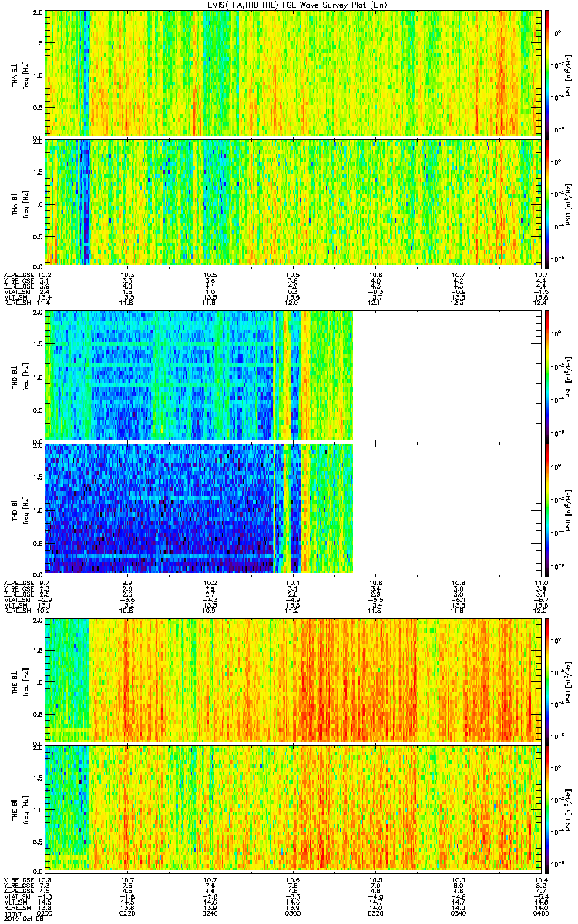
Task: Click the 'THE B|| freq [Hz]' axis label
Action: [20, 810]
